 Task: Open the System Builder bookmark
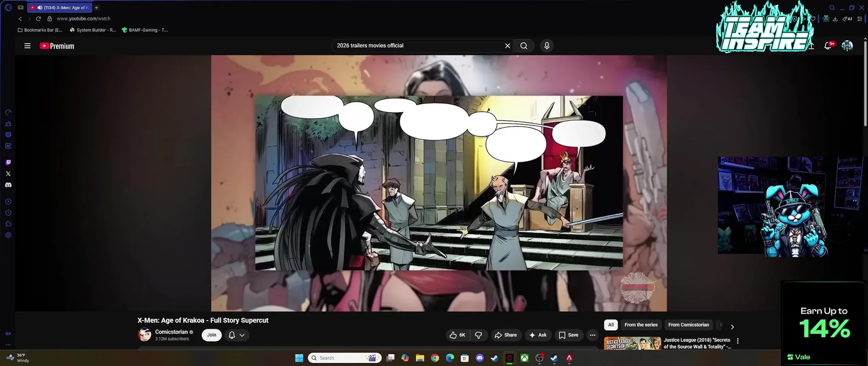point(93,30)
